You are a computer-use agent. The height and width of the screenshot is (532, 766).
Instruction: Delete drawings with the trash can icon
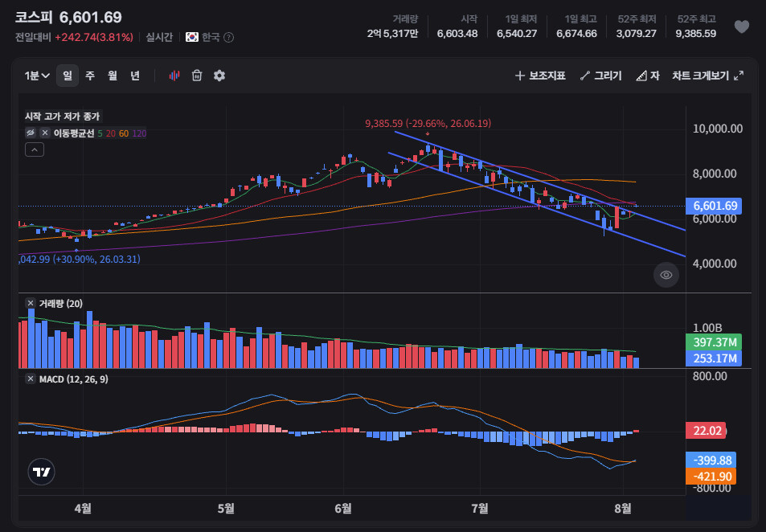(x=197, y=76)
